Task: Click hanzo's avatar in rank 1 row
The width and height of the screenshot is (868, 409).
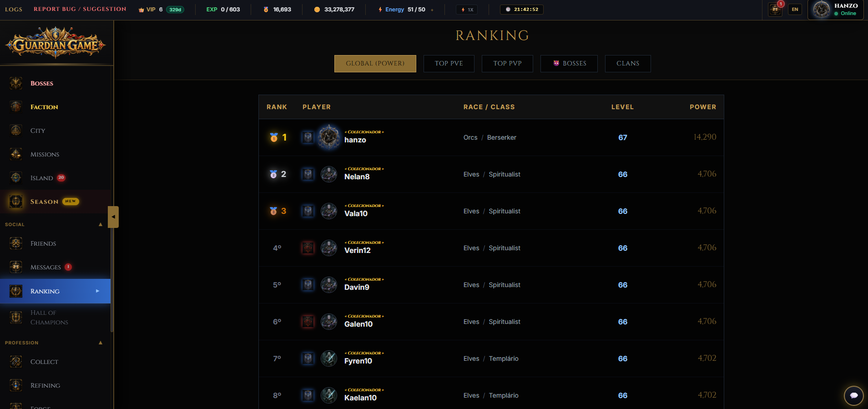Action: (x=328, y=137)
